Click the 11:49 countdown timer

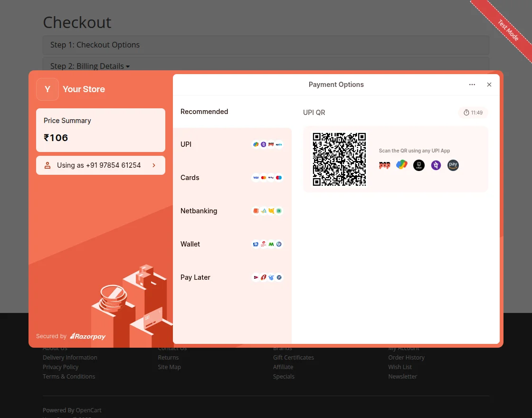473,113
